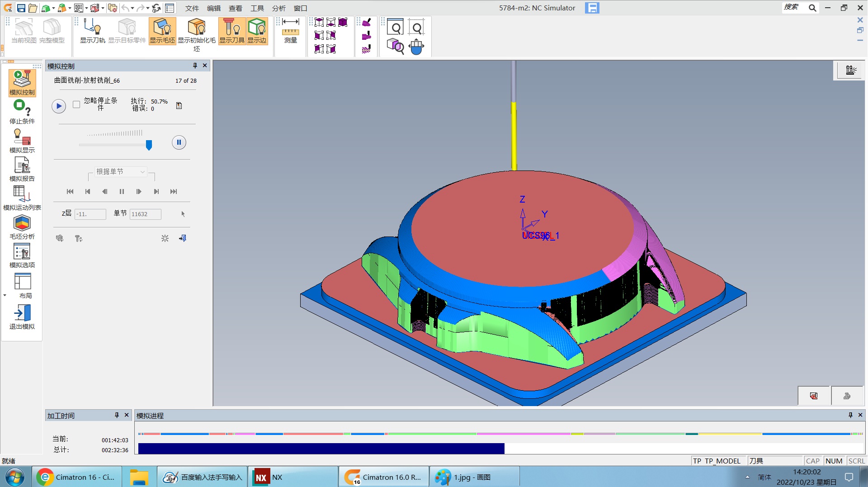Toggle 显示毛坯 stock display
This screenshot has width=868, height=487.
[162, 31]
